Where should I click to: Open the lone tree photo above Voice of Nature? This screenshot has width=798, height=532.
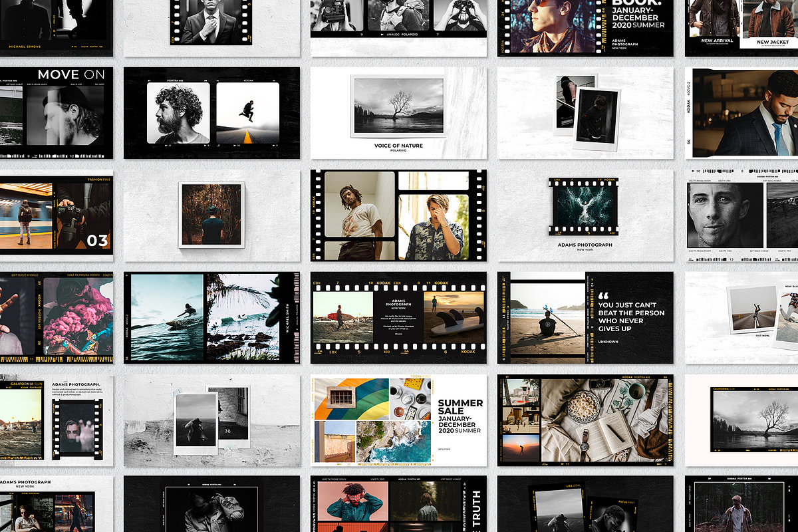coord(398,107)
